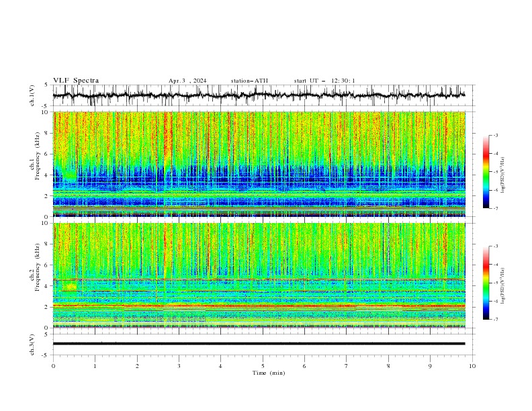Click the 'VLF Spectra' title text
532x411 pixels.
[76, 81]
